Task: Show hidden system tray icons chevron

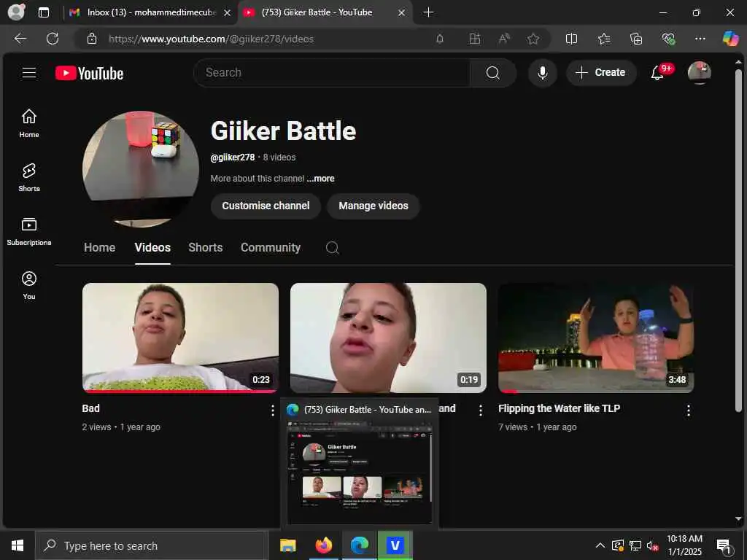Action: pyautogui.click(x=600, y=545)
